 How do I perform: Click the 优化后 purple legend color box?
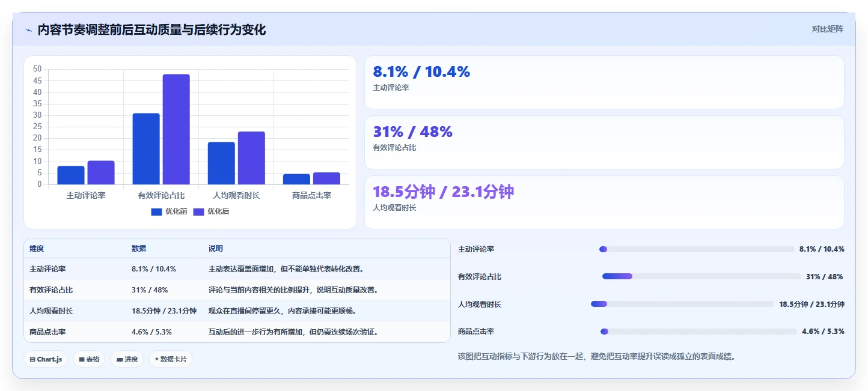click(199, 211)
